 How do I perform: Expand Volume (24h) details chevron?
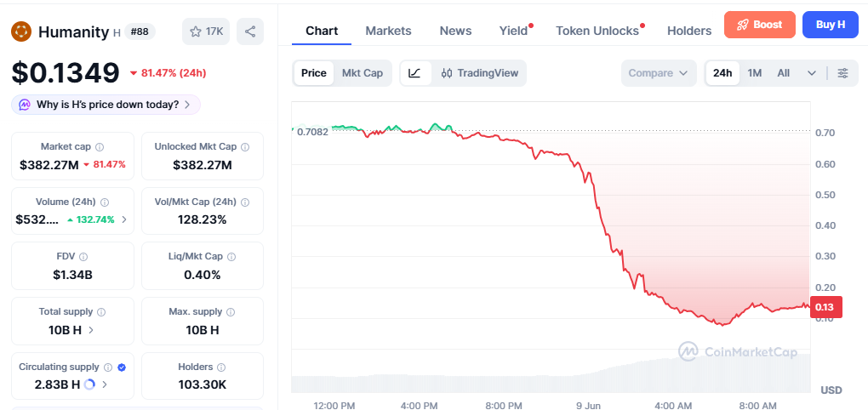(x=124, y=219)
